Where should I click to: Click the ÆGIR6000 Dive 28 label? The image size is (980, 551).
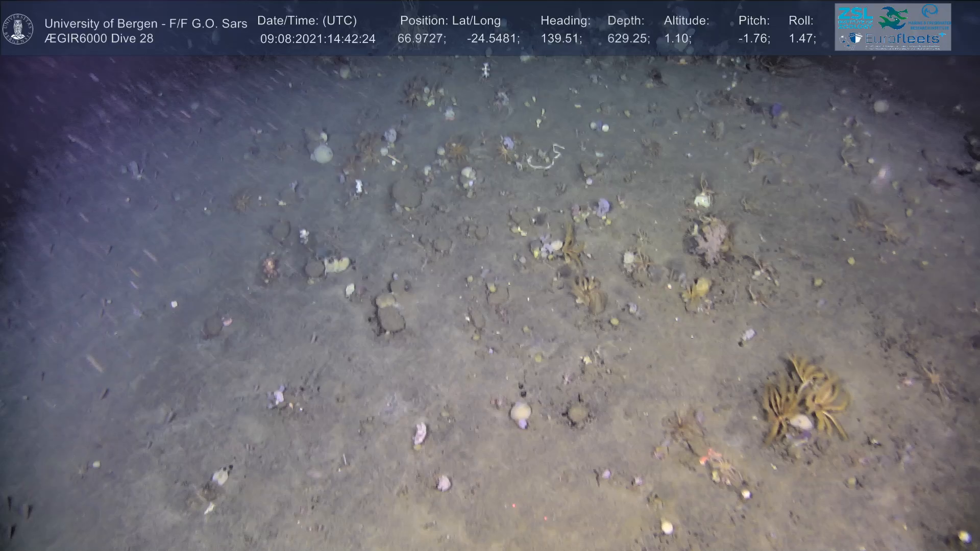click(x=99, y=39)
